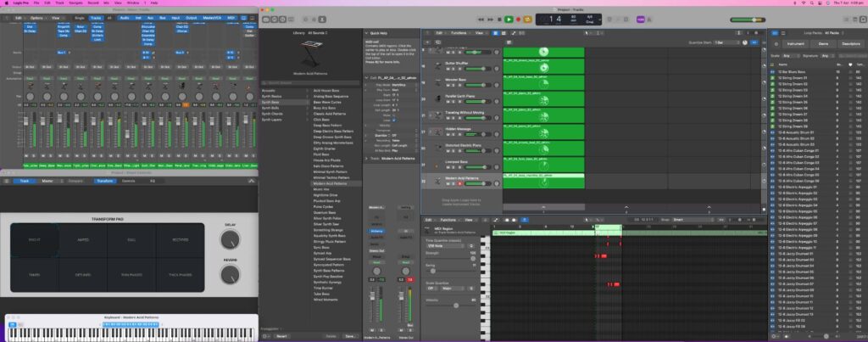The height and width of the screenshot is (342, 868).
Task: Open the Functions menu in the tracks area
Action: pos(459,33)
